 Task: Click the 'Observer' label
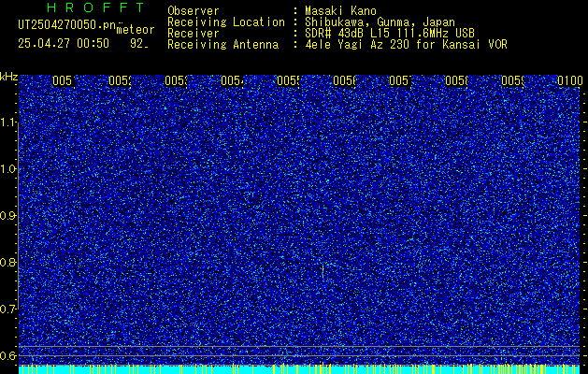tap(194, 11)
